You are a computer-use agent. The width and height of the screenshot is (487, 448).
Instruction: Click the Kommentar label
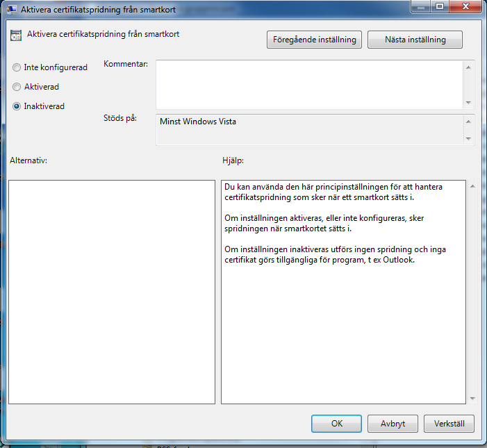(126, 64)
